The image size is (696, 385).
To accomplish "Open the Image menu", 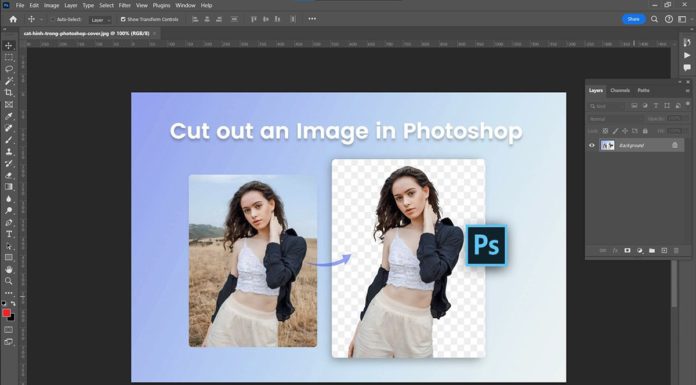I will point(51,5).
